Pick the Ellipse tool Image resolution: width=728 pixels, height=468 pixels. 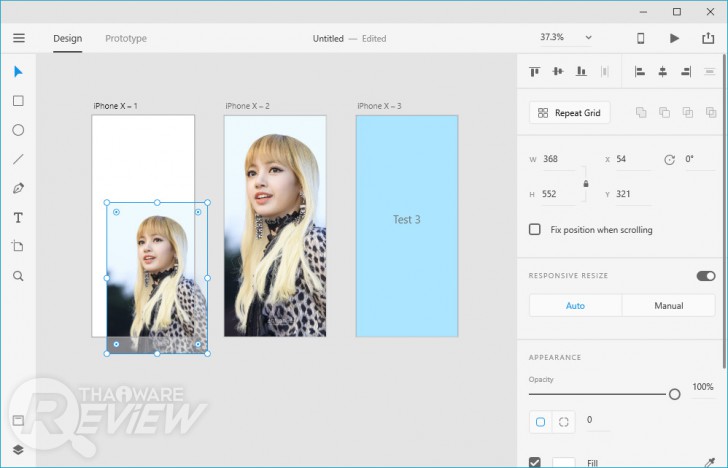18,130
